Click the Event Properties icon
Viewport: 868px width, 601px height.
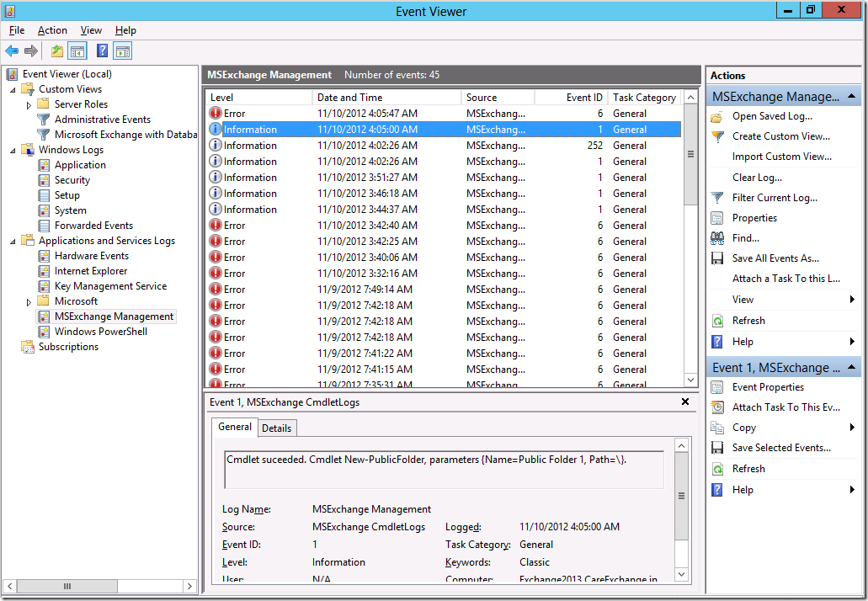tap(716, 387)
